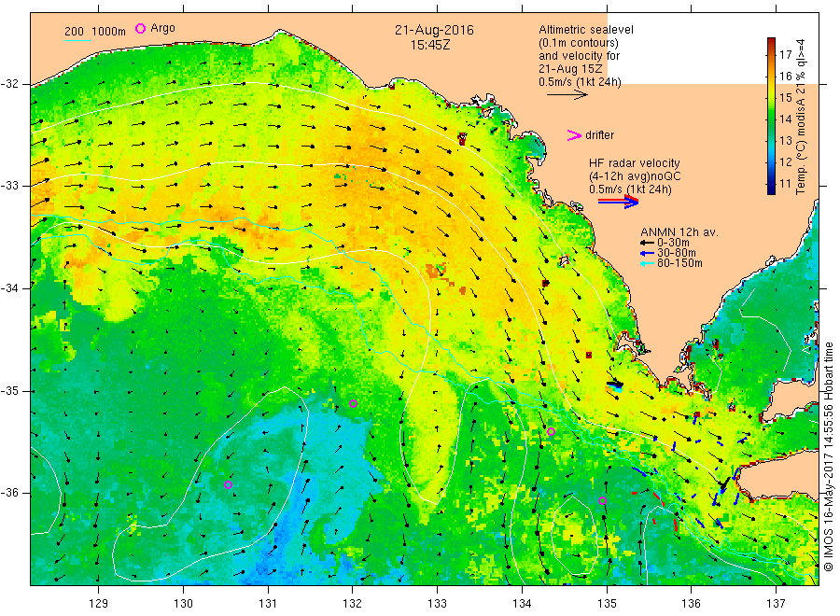Click the latitude axis label '-32'
Screen dimensions: 840x616
click(10, 84)
